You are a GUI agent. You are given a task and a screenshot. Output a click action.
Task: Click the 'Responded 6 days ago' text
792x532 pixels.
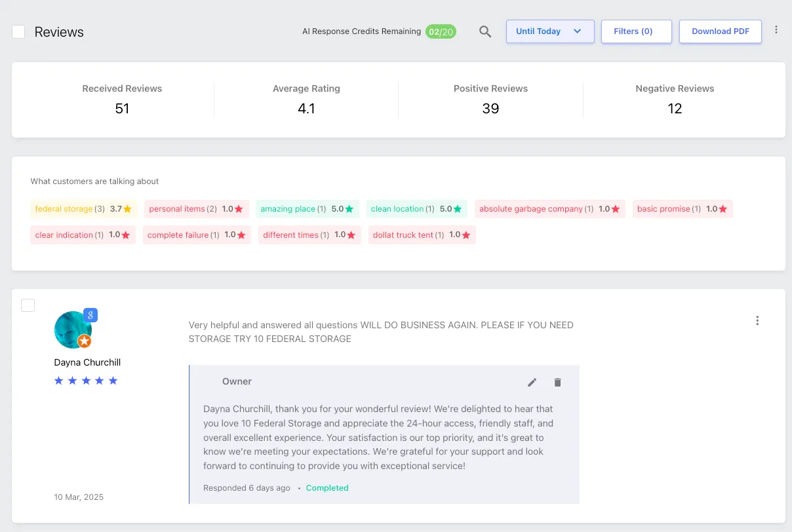247,488
